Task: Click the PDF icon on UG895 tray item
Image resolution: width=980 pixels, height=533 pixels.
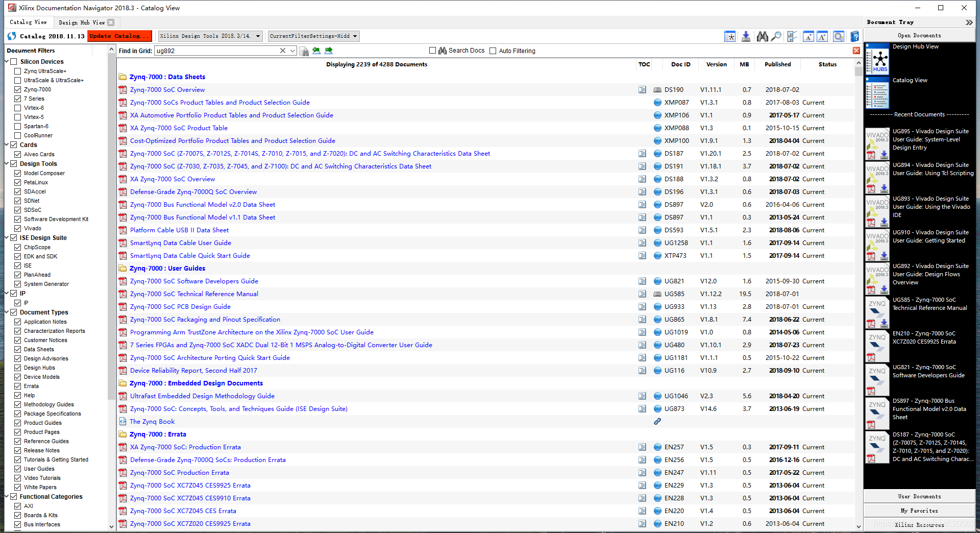Action: coord(871,155)
